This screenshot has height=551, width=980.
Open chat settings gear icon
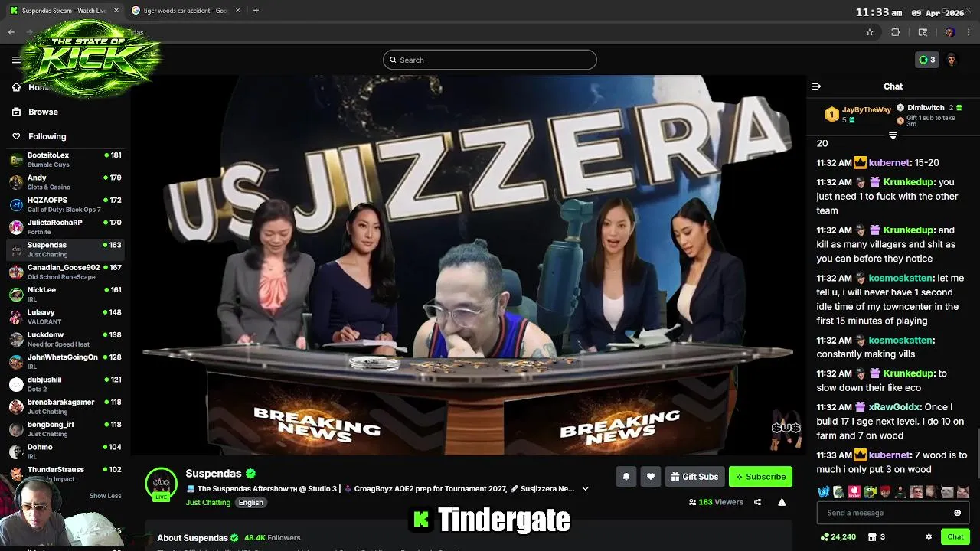pos(929,536)
